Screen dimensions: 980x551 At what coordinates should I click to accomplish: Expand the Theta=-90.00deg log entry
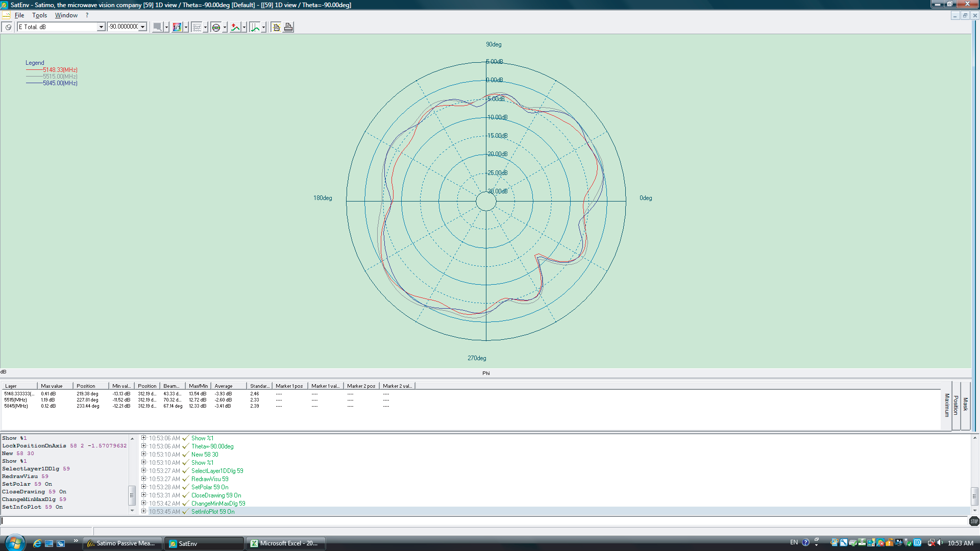click(143, 446)
